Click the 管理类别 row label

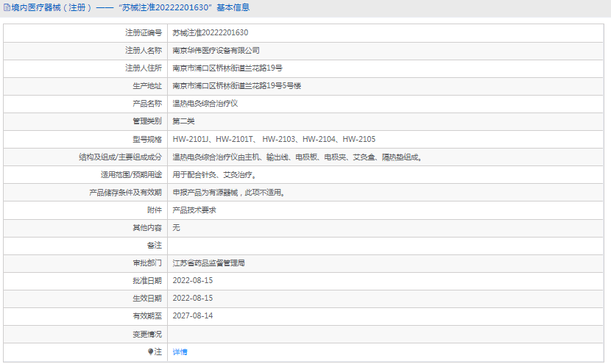point(147,121)
